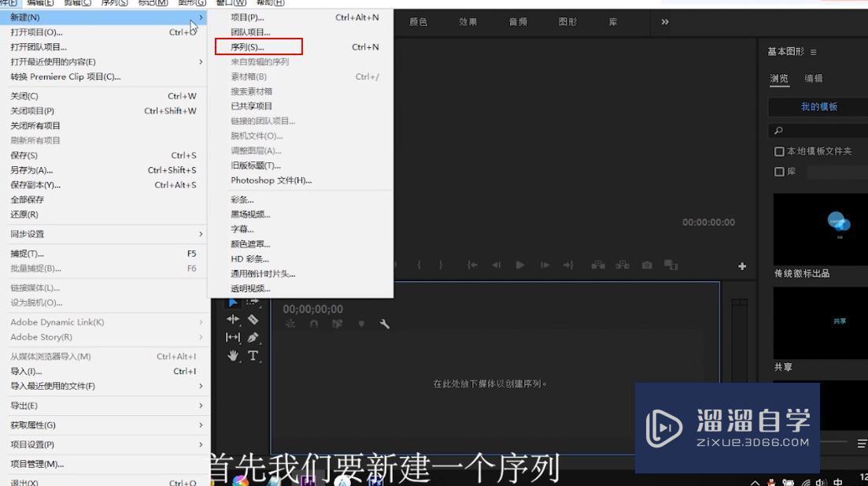The height and width of the screenshot is (486, 868).
Task: Open timeline display settings via the wrench icon
Action: (x=385, y=323)
